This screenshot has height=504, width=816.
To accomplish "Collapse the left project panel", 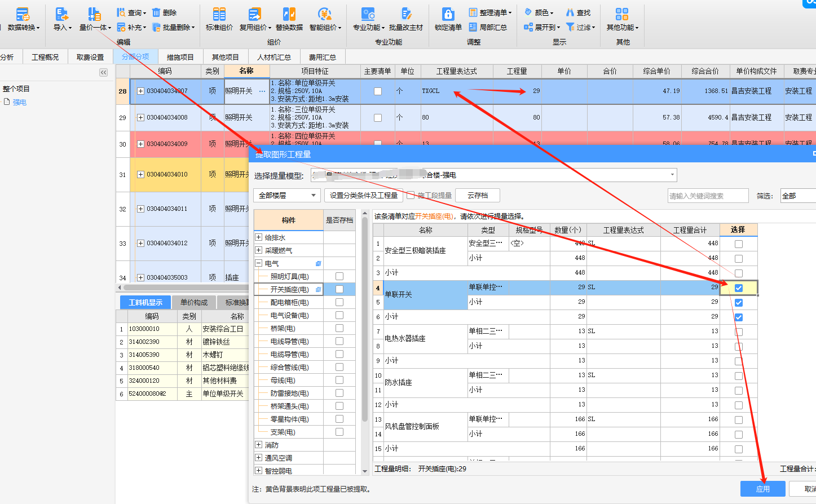I will [103, 72].
